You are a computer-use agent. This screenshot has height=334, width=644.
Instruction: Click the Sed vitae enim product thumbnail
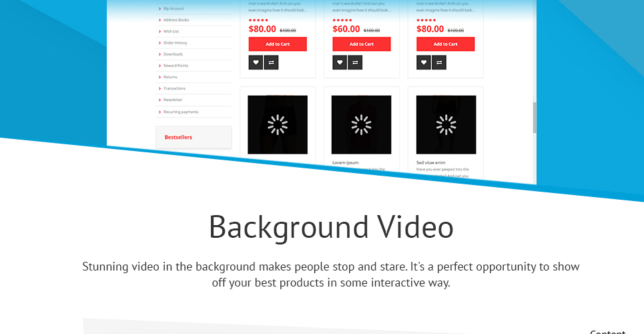pyautogui.click(x=446, y=125)
